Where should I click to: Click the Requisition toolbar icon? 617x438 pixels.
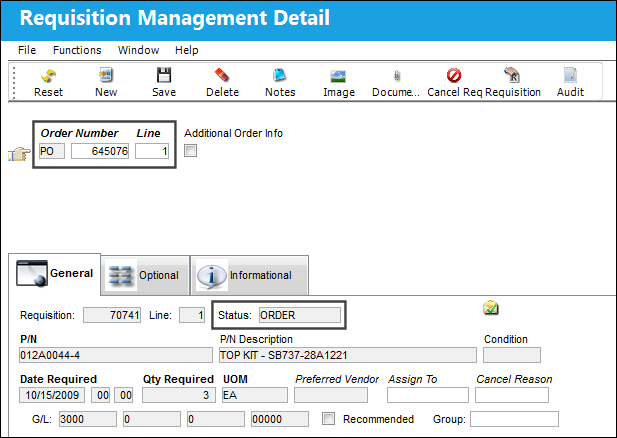coord(512,75)
